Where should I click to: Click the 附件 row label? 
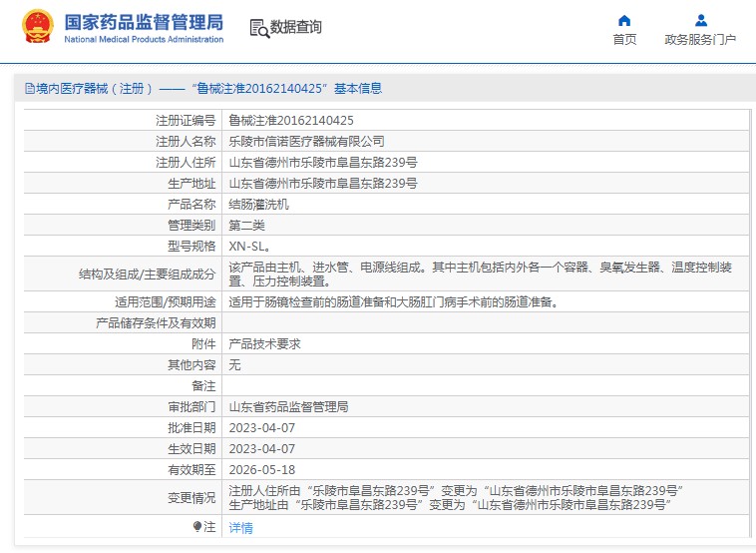pos(203,344)
